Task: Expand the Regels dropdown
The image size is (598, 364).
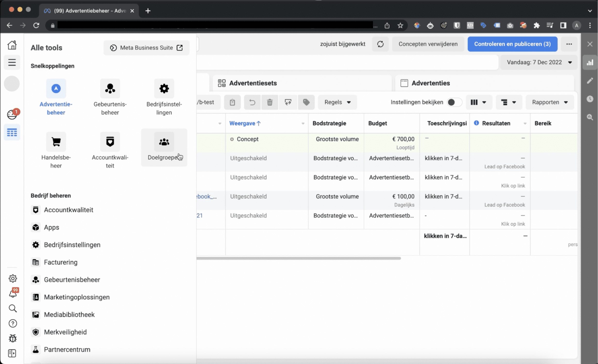Action: (337, 102)
